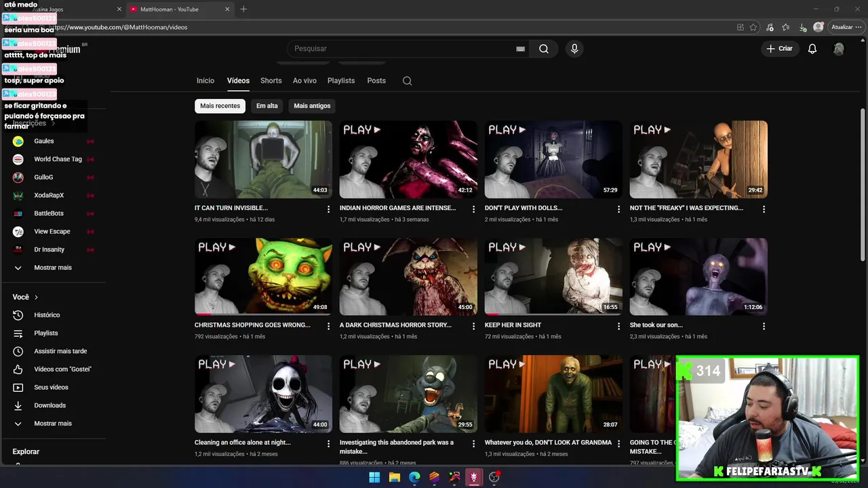This screenshot has height=488, width=868.
Task: Open Gaules subscription channel
Action: point(53,141)
